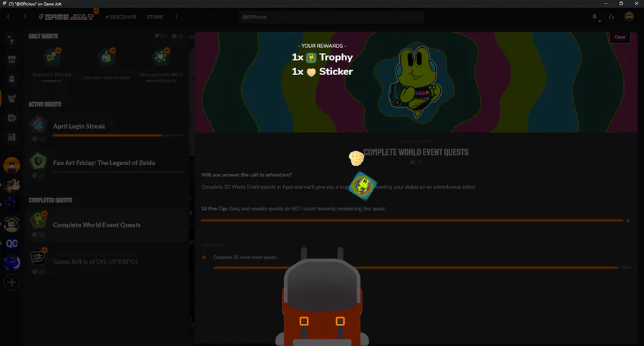Viewport: 644px width, 346px height.
Task: Open the glasses-face community icon
Action: (11, 224)
